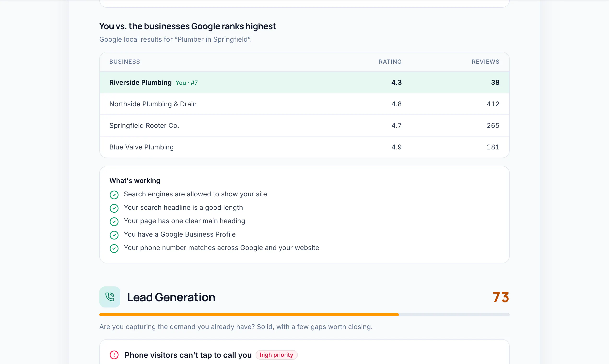Image resolution: width=609 pixels, height=364 pixels.
Task: Click the BUSINESS column header
Action: (124, 62)
